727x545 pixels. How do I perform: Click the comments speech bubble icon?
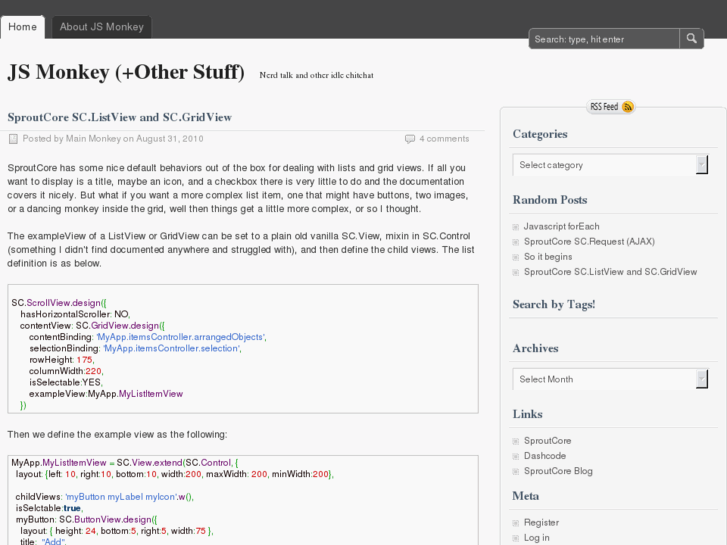(x=409, y=139)
